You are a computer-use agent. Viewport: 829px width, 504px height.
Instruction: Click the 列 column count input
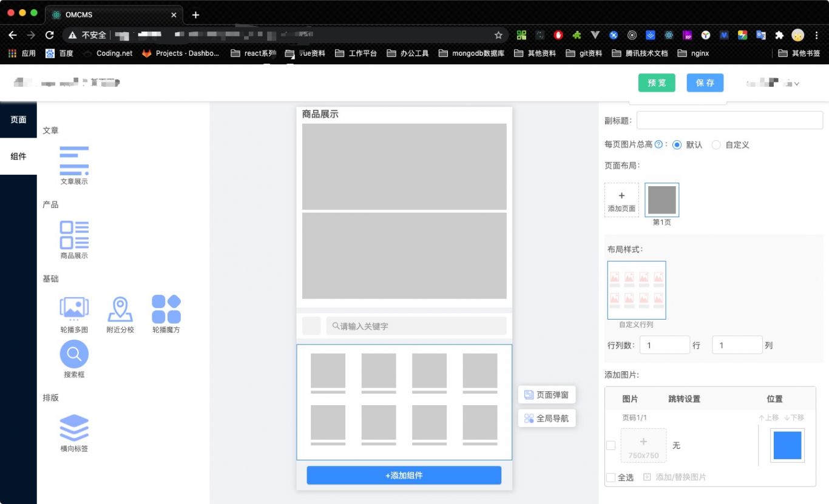737,345
